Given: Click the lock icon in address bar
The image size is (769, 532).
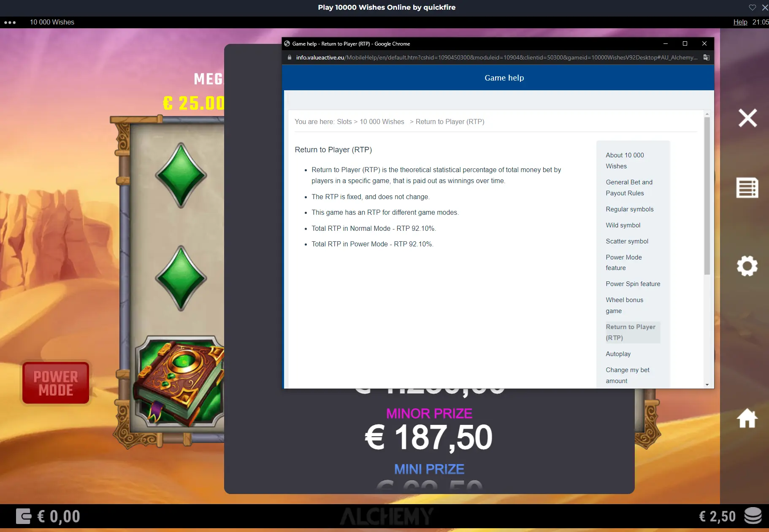Looking at the screenshot, I should [x=290, y=57].
